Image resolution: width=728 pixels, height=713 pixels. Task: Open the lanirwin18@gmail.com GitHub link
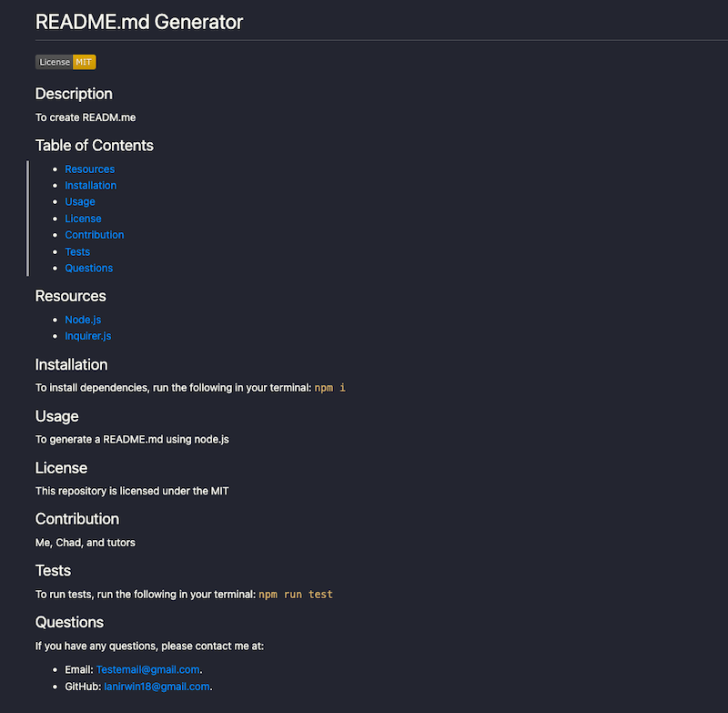157,687
